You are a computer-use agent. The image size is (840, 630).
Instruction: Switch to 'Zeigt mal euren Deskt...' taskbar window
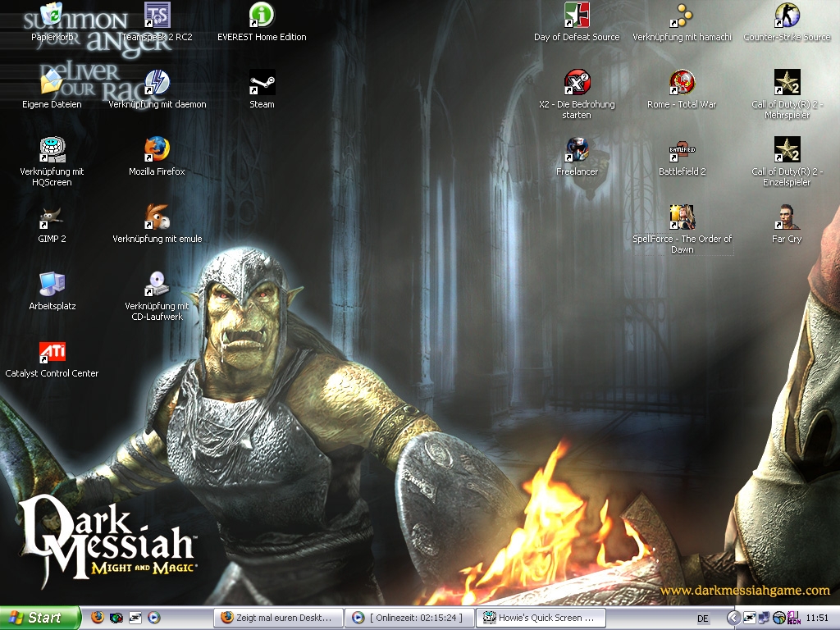(277, 618)
